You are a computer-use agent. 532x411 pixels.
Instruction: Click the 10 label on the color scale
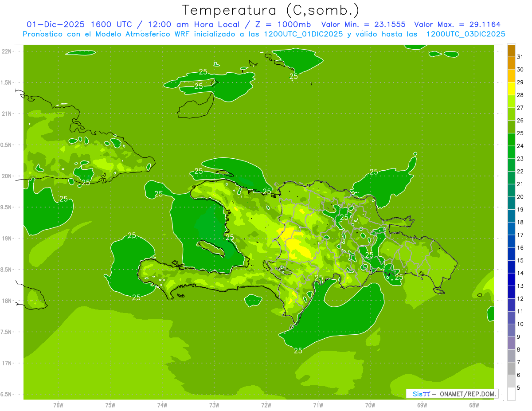click(520, 324)
